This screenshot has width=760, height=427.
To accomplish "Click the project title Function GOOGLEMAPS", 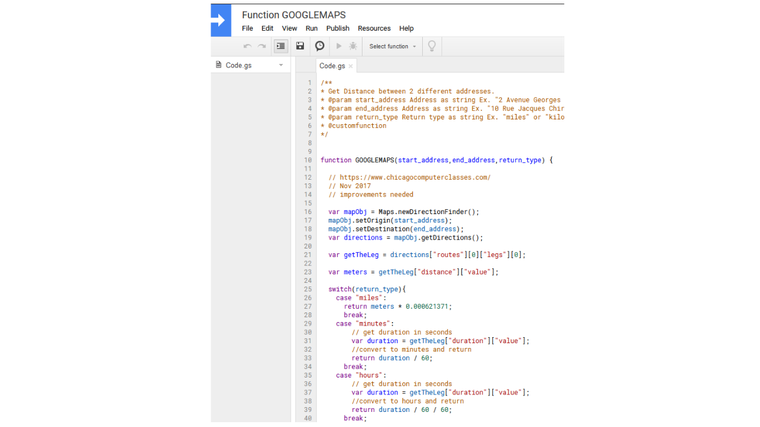I will (x=294, y=15).
